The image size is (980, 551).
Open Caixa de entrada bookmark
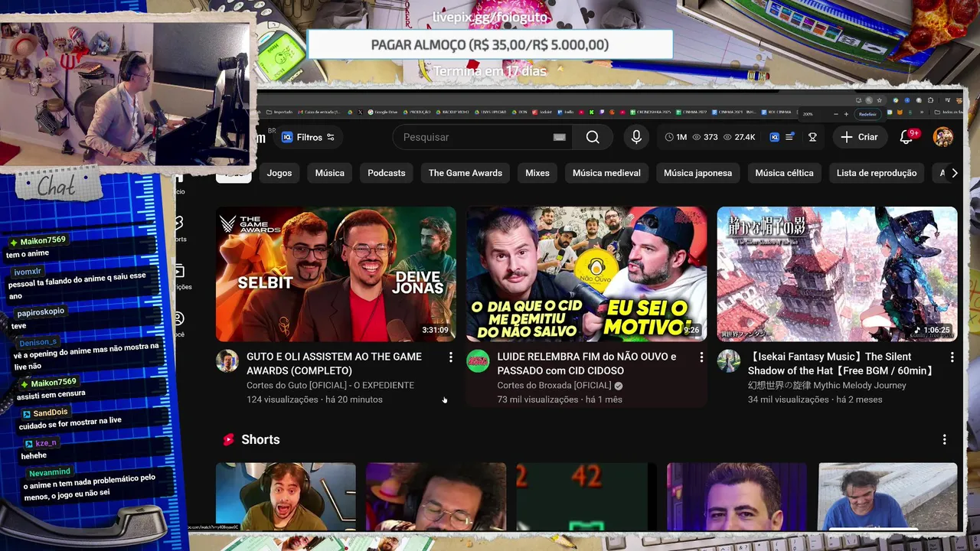[319, 112]
